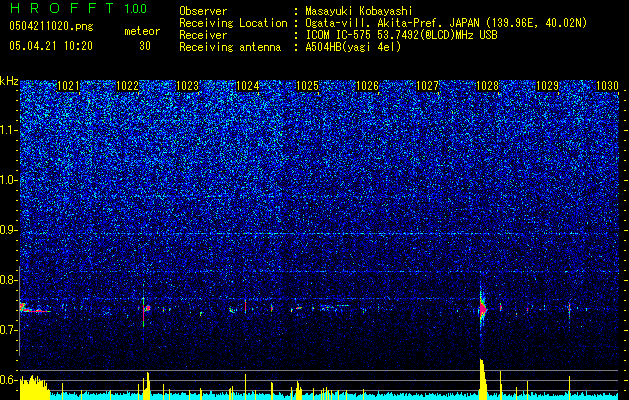Click the version number 1.0.0
The image size is (629, 400).
pyautogui.click(x=135, y=8)
